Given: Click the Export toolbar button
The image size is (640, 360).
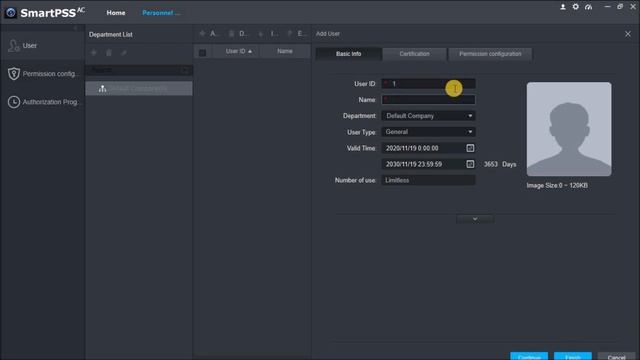Looking at the screenshot, I should pos(297,33).
